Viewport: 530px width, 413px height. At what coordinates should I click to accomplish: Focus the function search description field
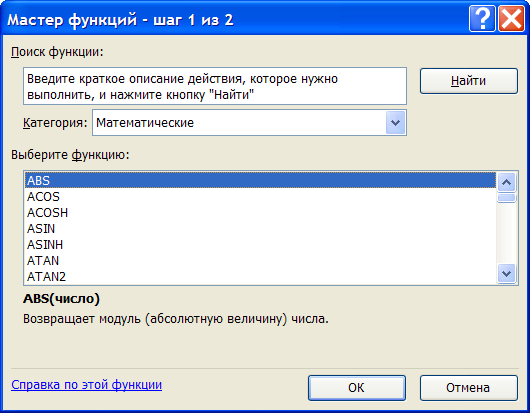[215, 86]
